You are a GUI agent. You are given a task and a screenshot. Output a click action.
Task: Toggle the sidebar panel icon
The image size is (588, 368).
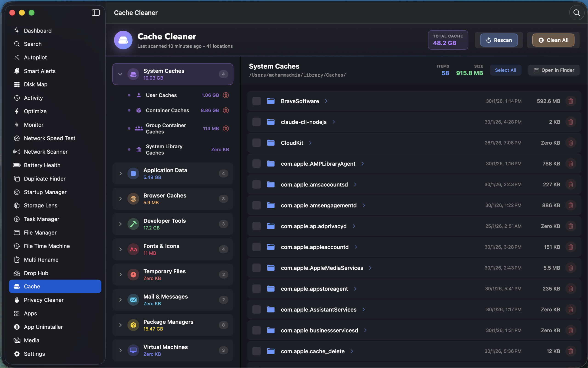(96, 13)
